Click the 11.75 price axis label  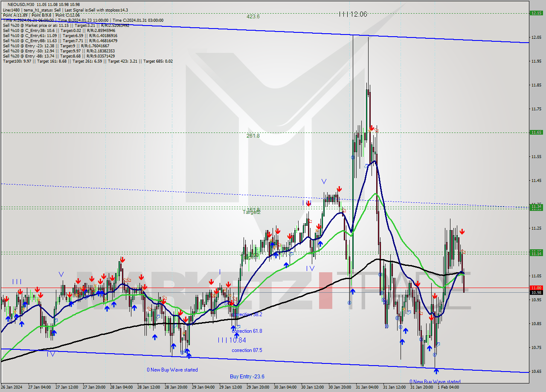pyautogui.click(x=536, y=109)
